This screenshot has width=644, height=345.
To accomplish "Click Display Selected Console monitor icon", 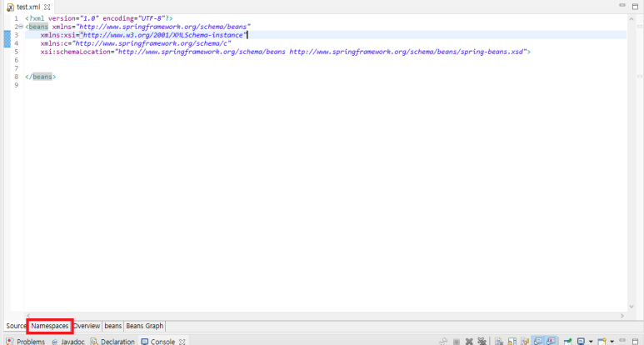I will (581, 342).
